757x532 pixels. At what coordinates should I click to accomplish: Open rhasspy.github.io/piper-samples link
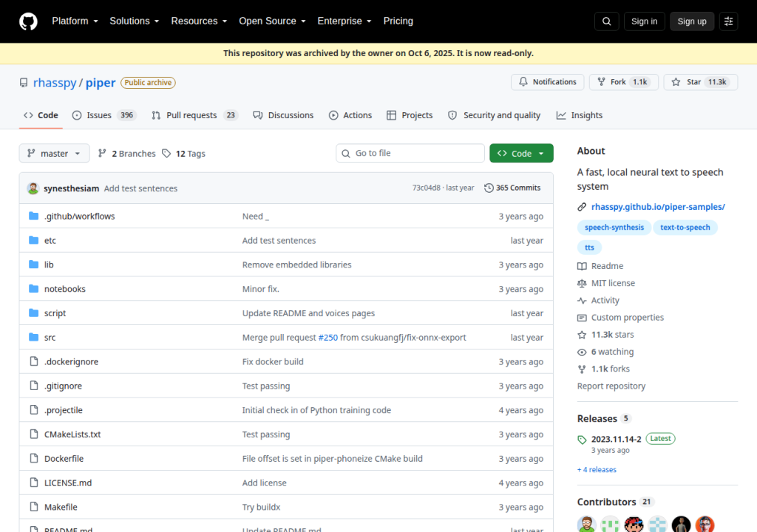coord(658,207)
